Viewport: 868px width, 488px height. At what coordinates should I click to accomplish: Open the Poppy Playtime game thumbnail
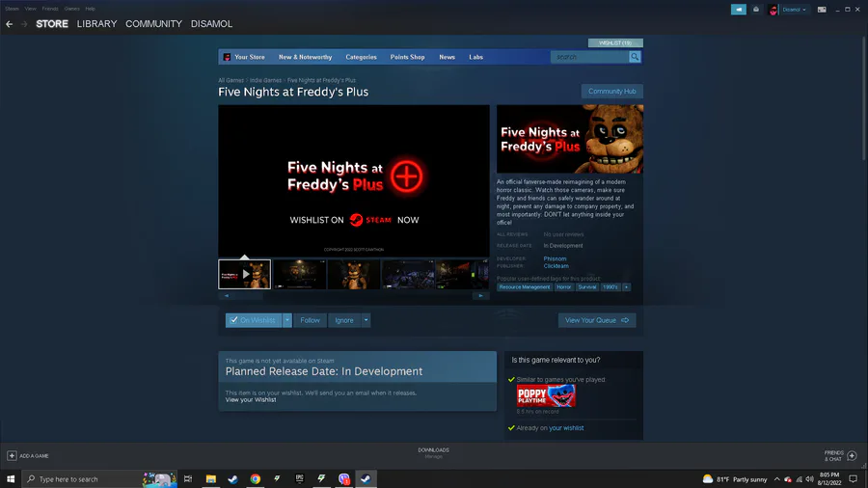[546, 396]
